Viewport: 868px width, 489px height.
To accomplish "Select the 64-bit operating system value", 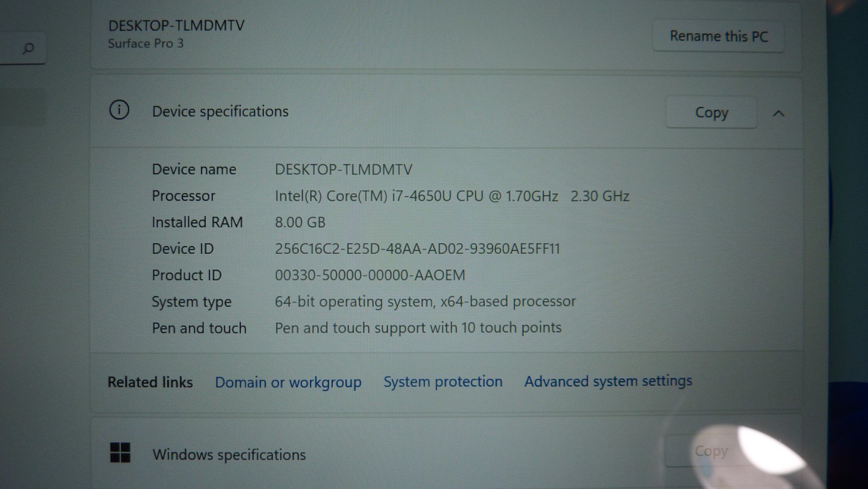I will pos(425,302).
